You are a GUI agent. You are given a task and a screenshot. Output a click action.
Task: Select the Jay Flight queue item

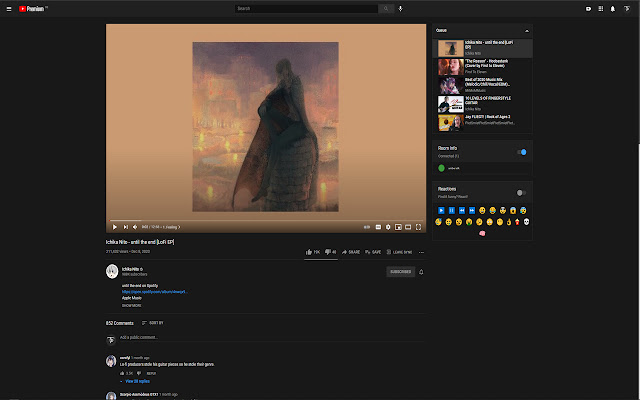click(x=482, y=122)
